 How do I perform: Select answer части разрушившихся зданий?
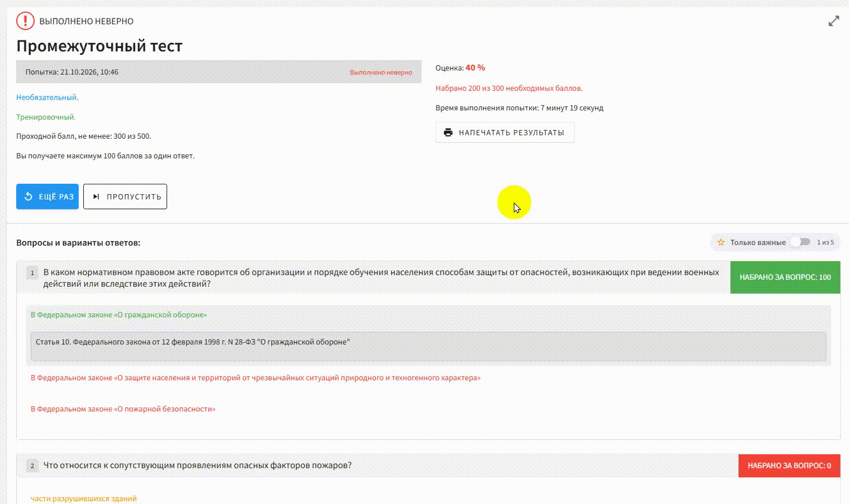tap(84, 498)
